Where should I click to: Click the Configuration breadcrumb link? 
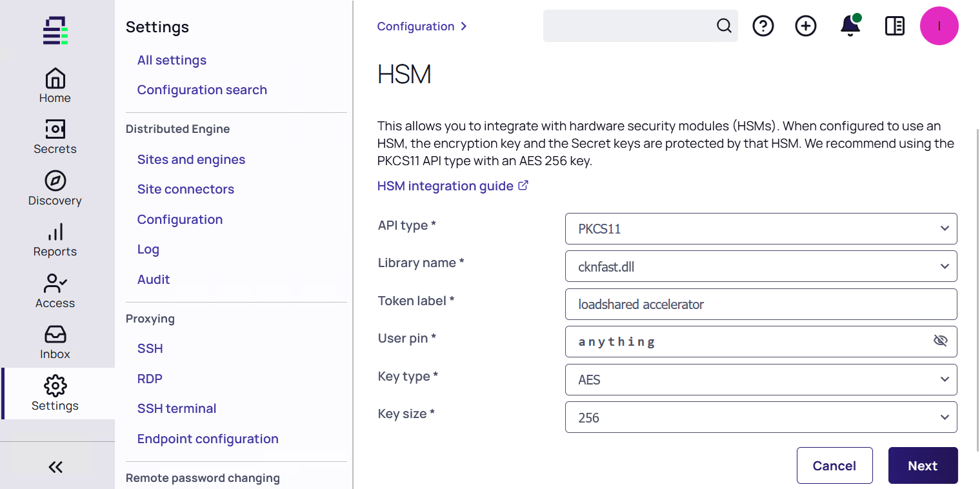(415, 26)
